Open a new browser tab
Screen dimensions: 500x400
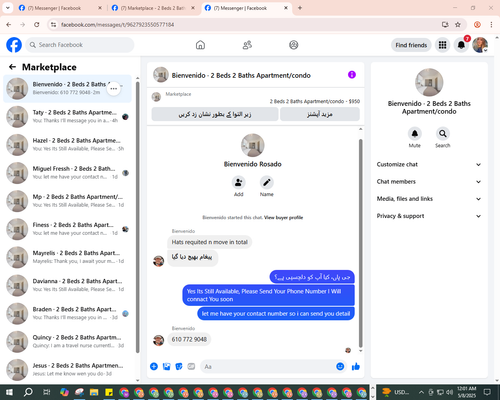300,8
